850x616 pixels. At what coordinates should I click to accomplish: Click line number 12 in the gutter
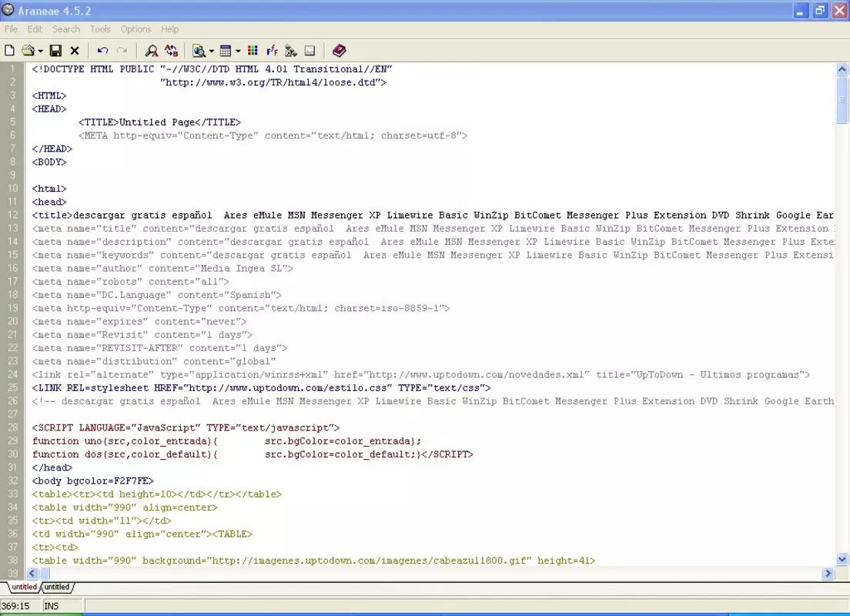12,215
